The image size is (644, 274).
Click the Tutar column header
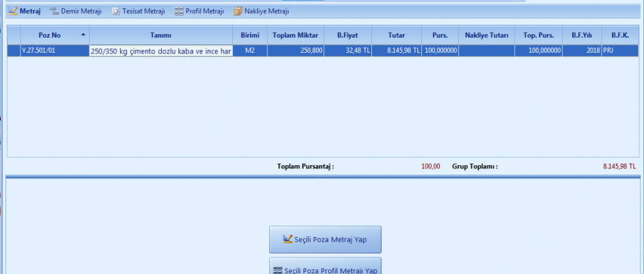pyautogui.click(x=397, y=35)
